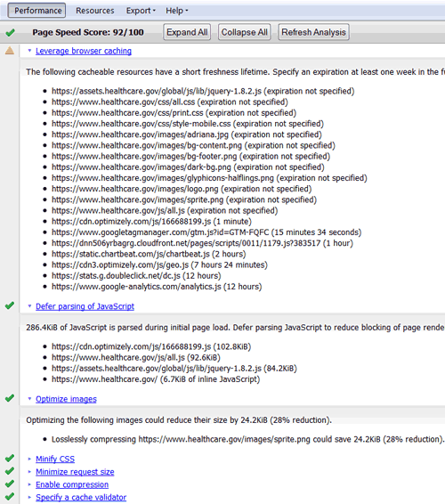Click the green check beside Specify a cache validator
This screenshot has width=445, height=504.
10,496
